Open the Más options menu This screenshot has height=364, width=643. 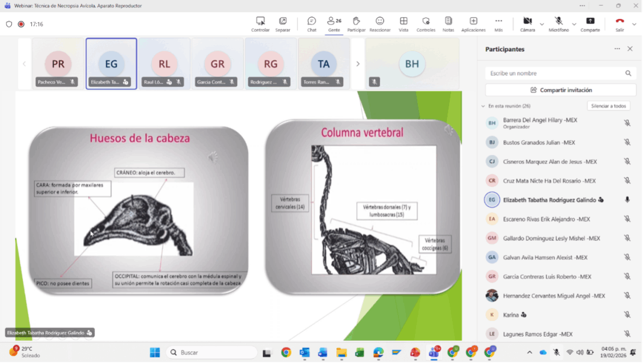499,22
